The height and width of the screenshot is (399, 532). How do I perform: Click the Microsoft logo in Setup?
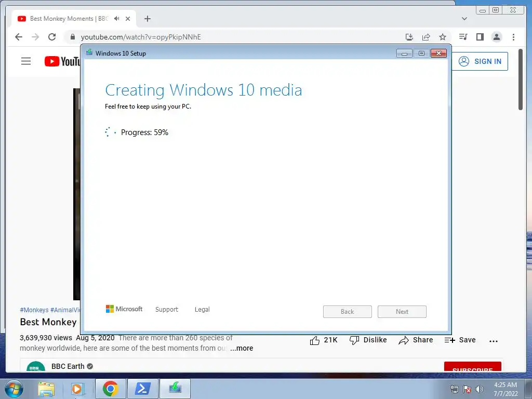[x=124, y=309]
